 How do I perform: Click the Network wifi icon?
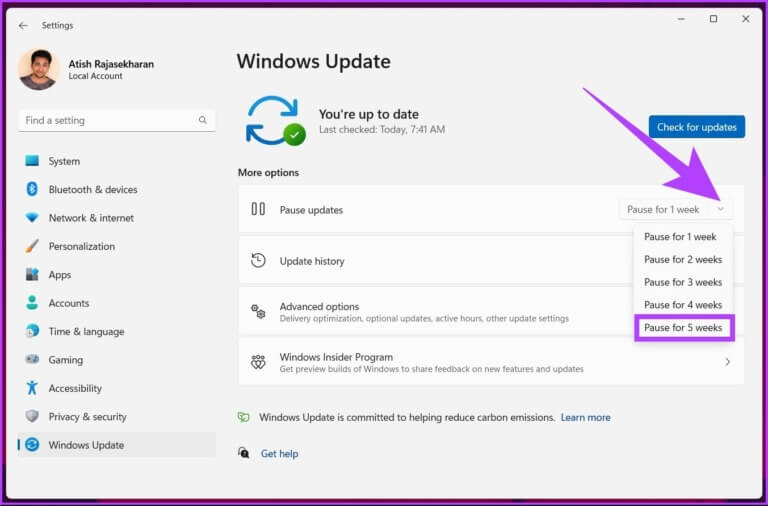(32, 217)
